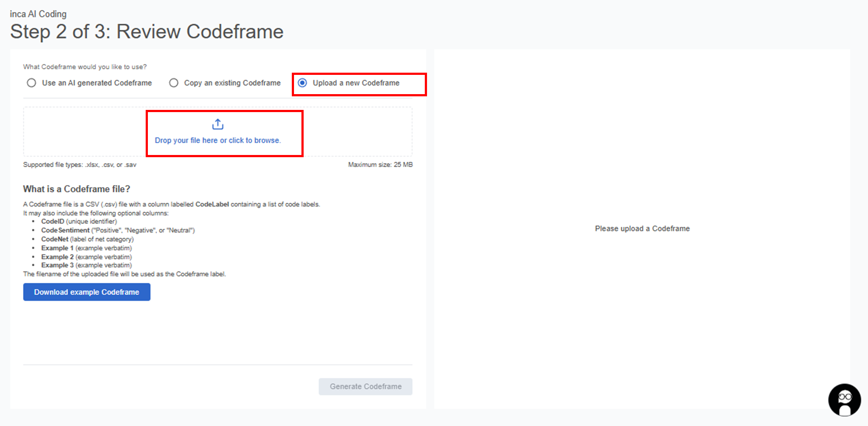The width and height of the screenshot is (868, 426).
Task: Click the Generate Codeframe button
Action: point(365,387)
